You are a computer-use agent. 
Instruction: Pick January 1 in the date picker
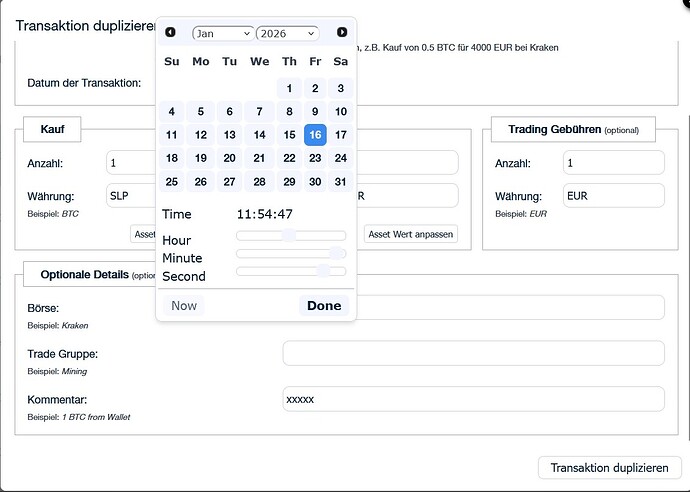(x=289, y=89)
